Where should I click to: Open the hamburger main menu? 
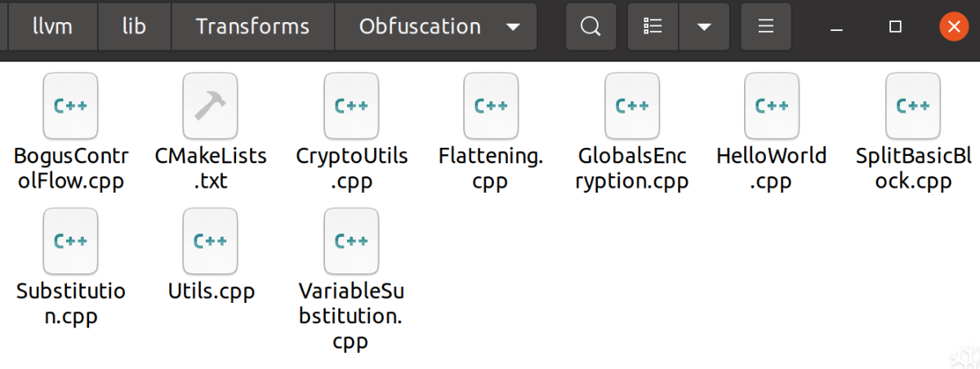(x=766, y=26)
